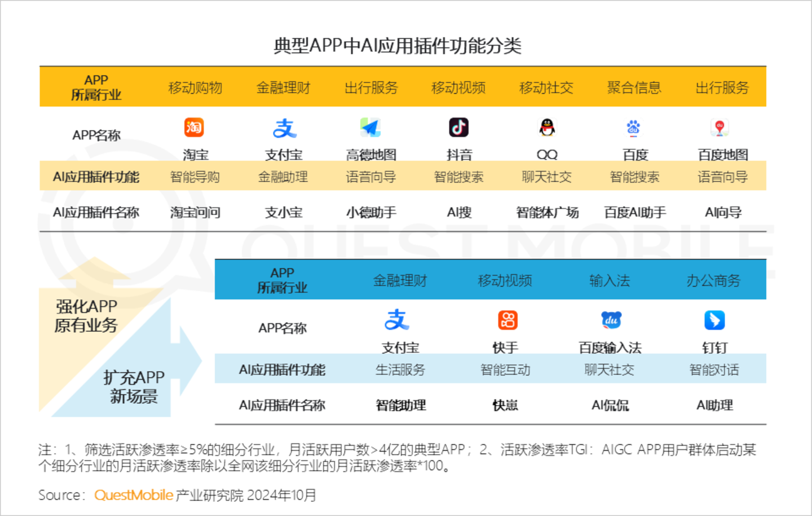Screen dimensions: 812x516
Task: Select the Baidu paw icon above 百度
Action: pyautogui.click(x=634, y=127)
